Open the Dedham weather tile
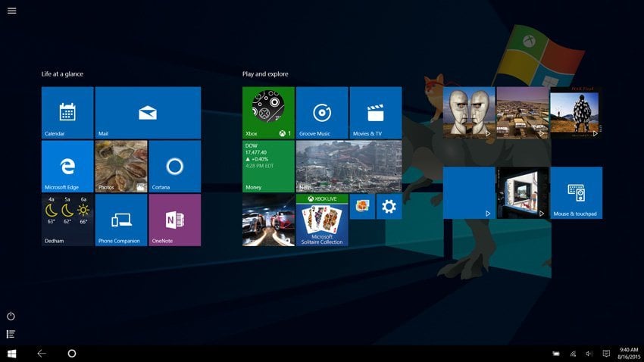Viewport: 644px width, 362px height. click(67, 220)
